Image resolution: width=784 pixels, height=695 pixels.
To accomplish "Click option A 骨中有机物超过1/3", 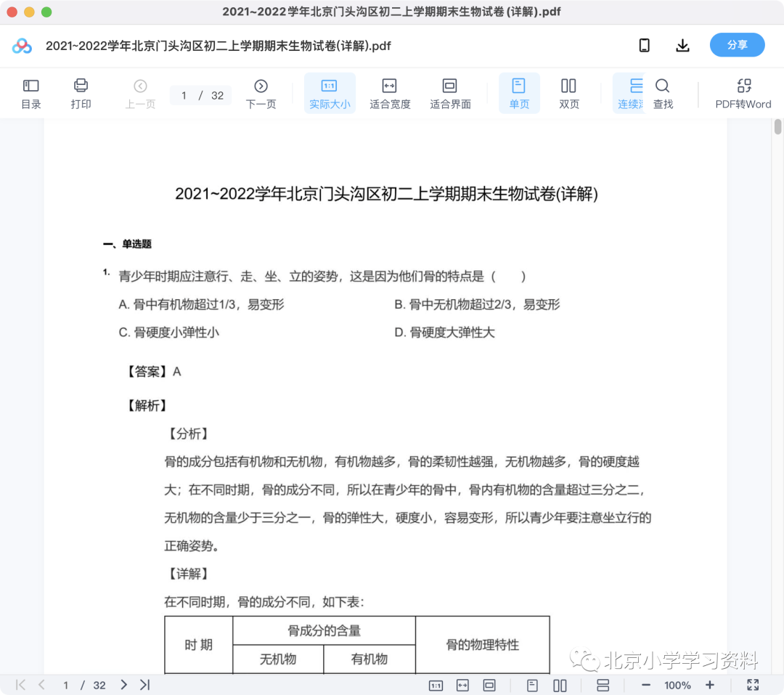I will tap(202, 304).
